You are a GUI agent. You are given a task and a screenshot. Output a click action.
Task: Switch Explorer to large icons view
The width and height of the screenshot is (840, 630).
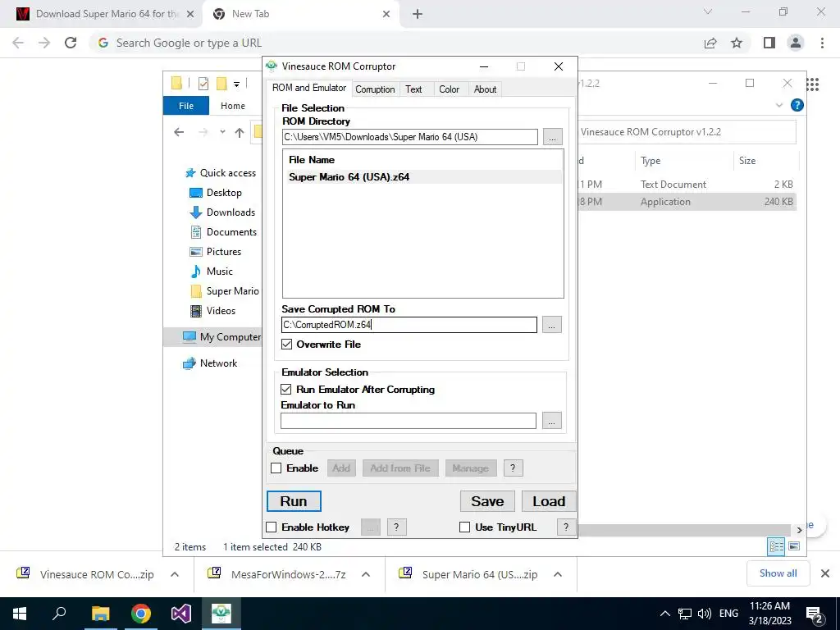794,546
